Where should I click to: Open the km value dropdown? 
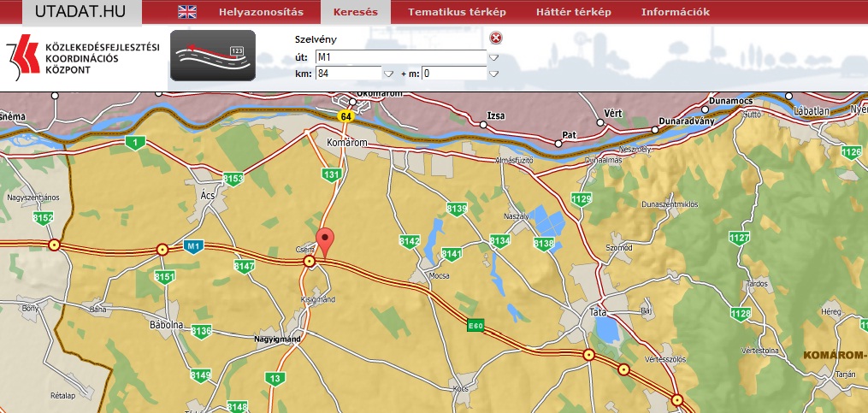388,74
